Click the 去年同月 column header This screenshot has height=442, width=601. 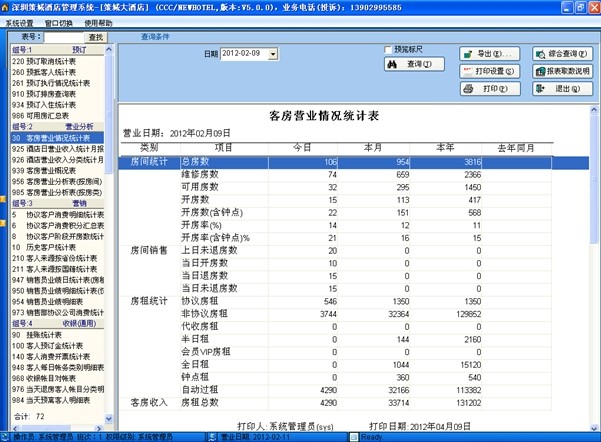tap(516, 148)
